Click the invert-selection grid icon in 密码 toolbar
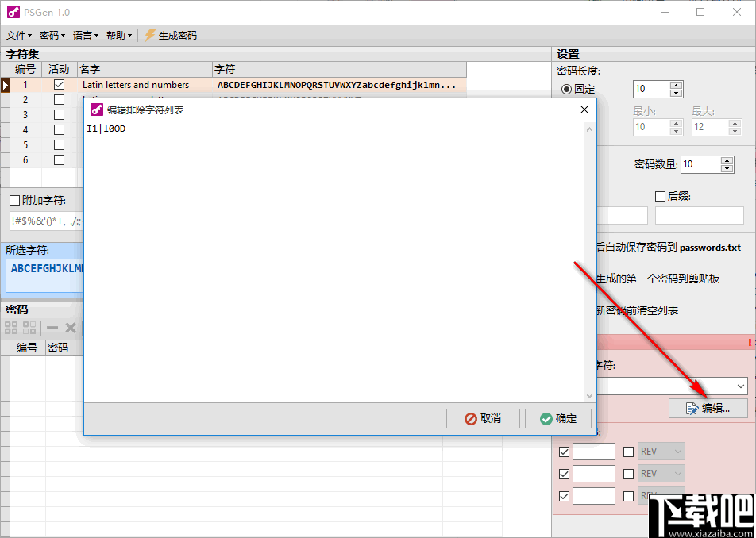Image resolution: width=756 pixels, height=538 pixels. coord(29,328)
